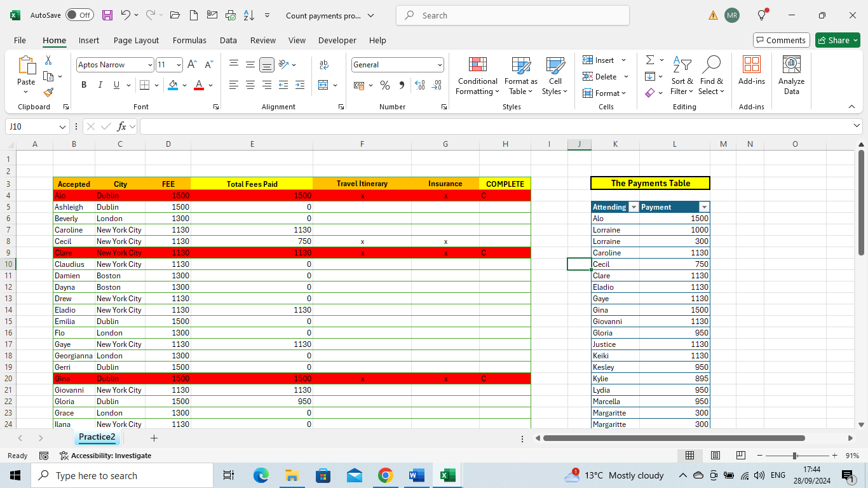868x488 pixels.
Task: Toggle AutoSave switch
Action: tap(79, 15)
